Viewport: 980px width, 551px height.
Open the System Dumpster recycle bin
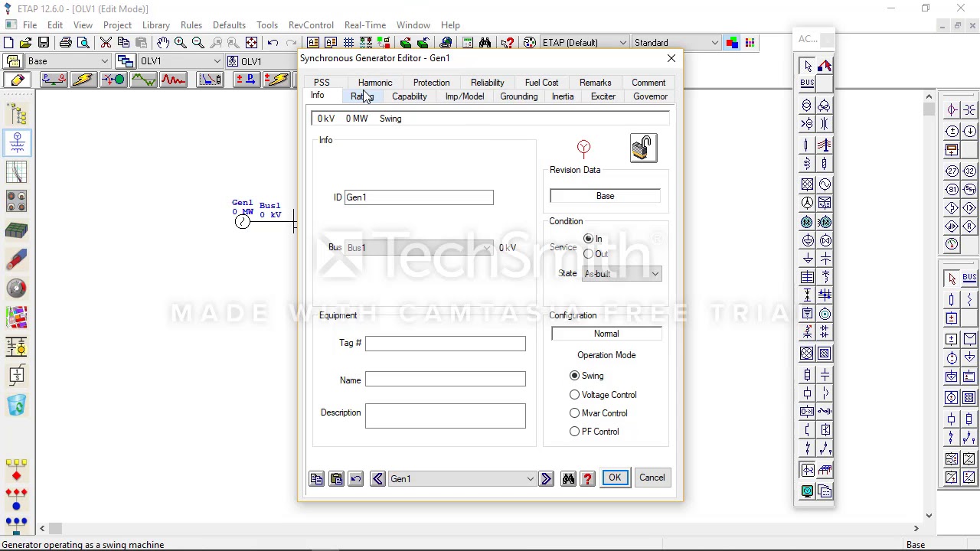coord(17,405)
